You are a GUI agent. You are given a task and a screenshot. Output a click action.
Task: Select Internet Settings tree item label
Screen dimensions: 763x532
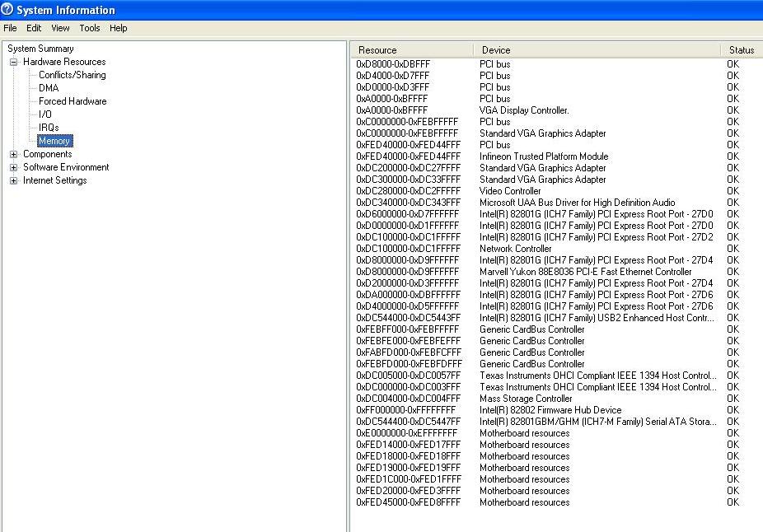pyautogui.click(x=55, y=180)
